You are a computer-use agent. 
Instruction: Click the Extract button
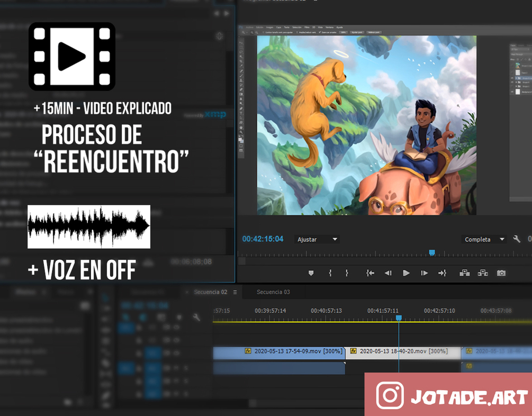483,273
